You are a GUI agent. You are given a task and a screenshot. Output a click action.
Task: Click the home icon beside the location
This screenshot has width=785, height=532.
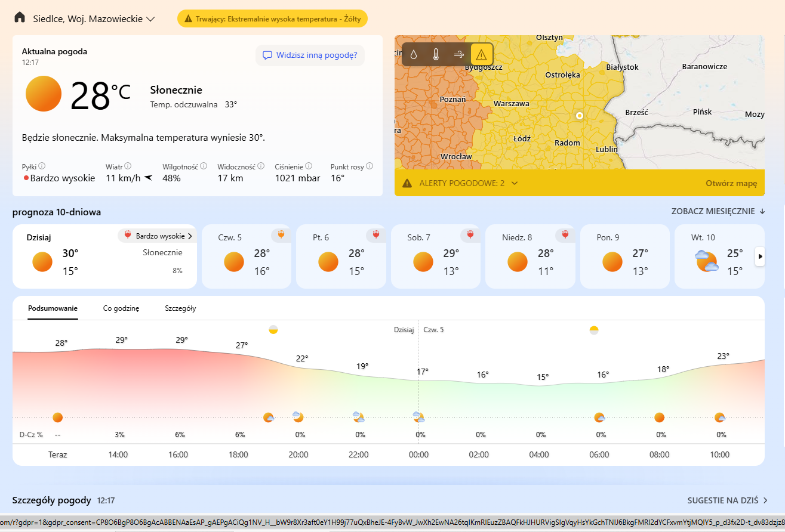[x=20, y=18]
